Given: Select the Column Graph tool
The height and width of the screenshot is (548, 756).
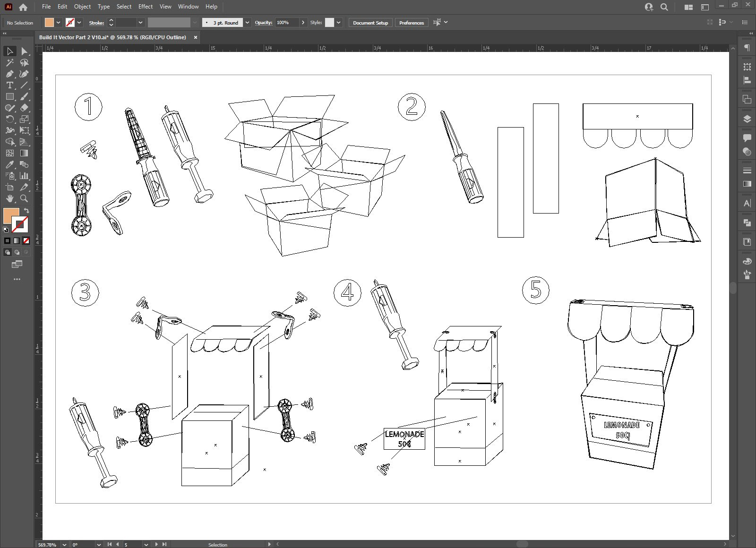Looking at the screenshot, I should [x=24, y=176].
